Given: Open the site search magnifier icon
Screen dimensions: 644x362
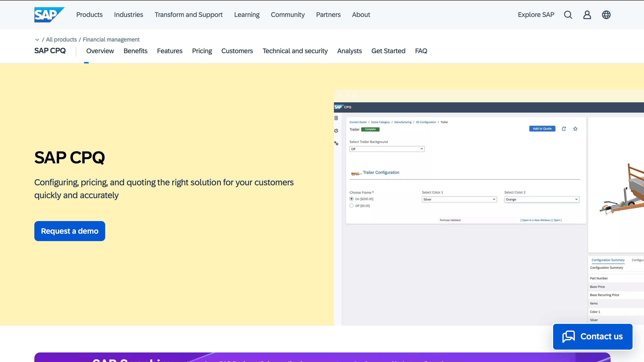Looking at the screenshot, I should tap(568, 15).
